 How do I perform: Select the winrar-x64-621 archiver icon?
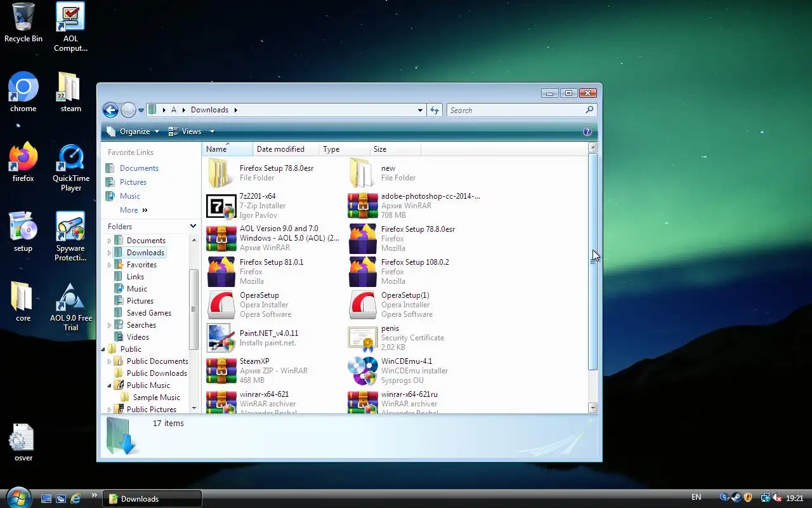221,403
